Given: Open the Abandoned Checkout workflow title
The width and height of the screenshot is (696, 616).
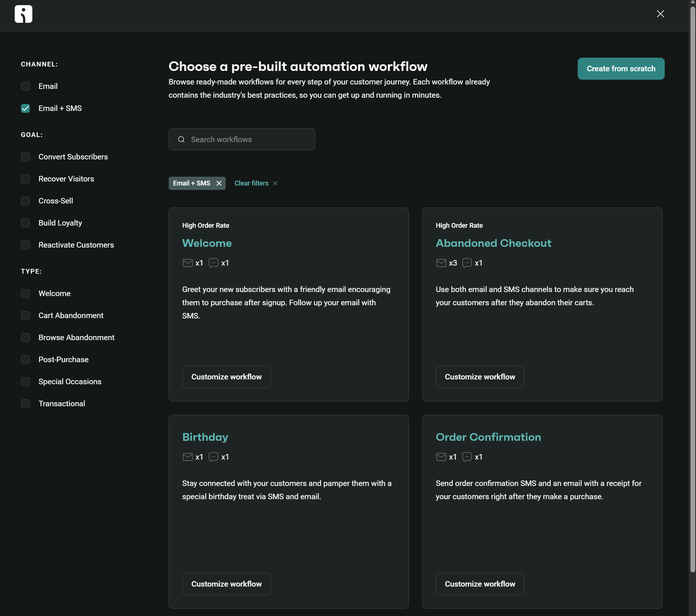Looking at the screenshot, I should (494, 243).
